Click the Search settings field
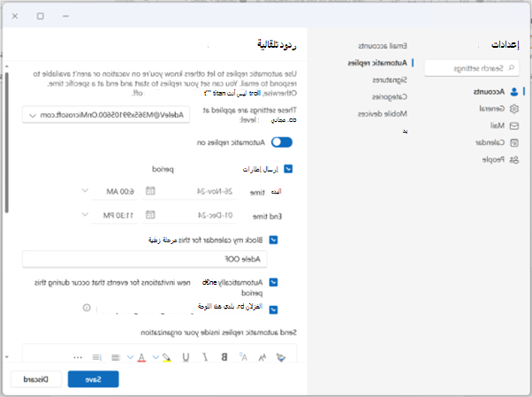This screenshot has width=532, height=397. (x=472, y=68)
